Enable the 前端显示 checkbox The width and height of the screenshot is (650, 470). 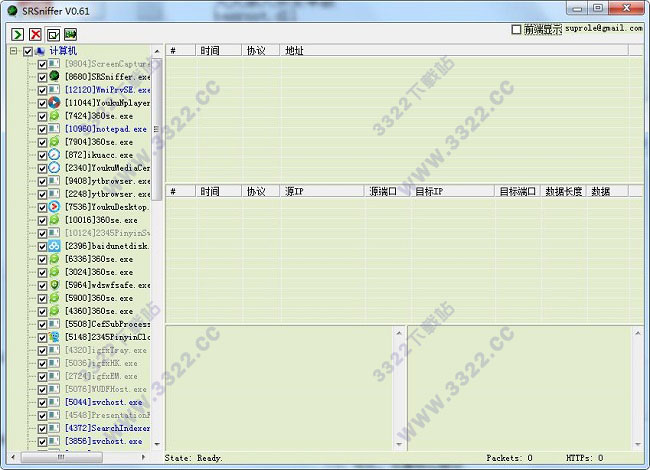pos(516,29)
